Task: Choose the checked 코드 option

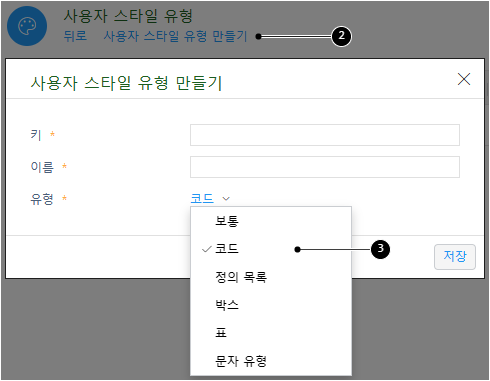Action: 271,249
